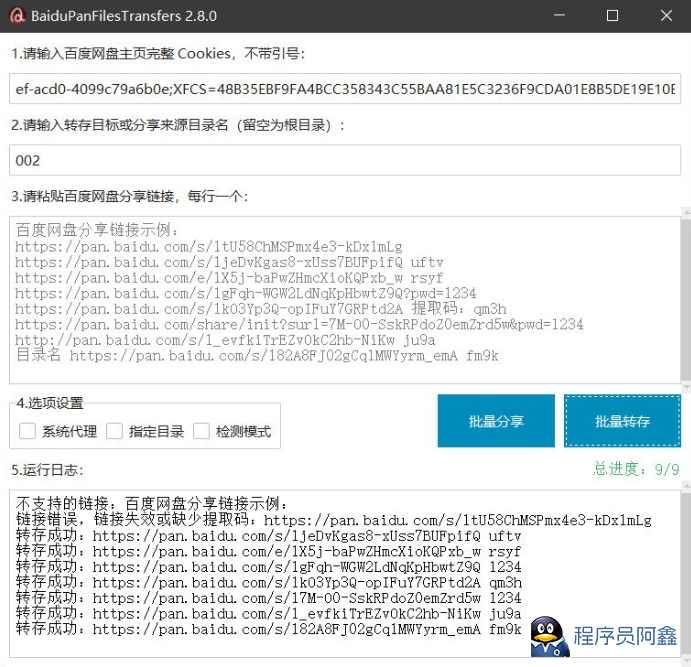This screenshot has height=667, width=691.
Task: Click first example link 1tU58ChMSPmx4e3-kDx1mLg in links box
Action: pyautogui.click(x=209, y=246)
